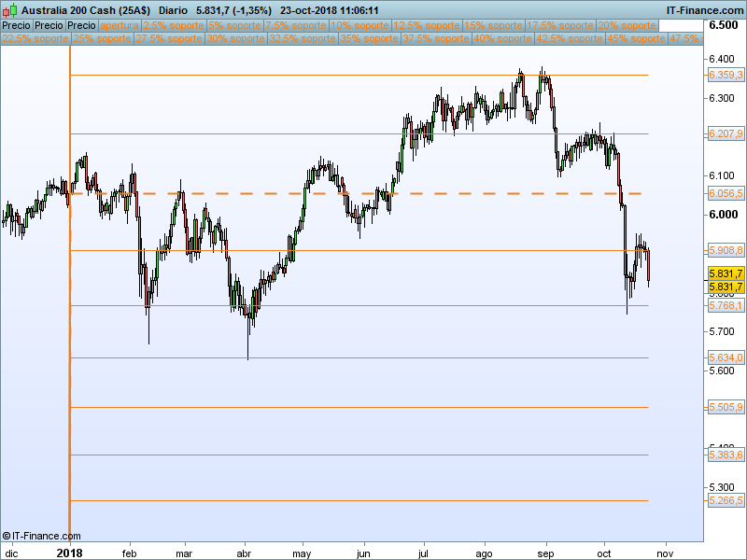Click the '6.000' price axis label
The height and width of the screenshot is (560, 747).
(723, 215)
